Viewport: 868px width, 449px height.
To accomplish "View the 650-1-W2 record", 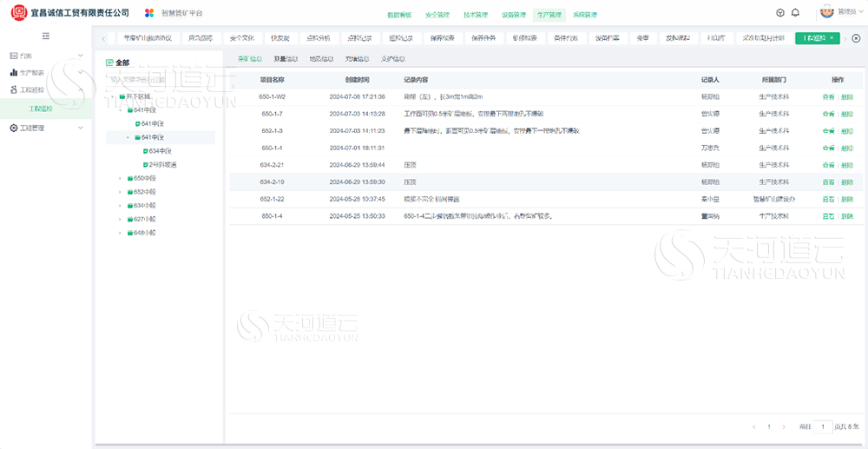I will tap(828, 97).
